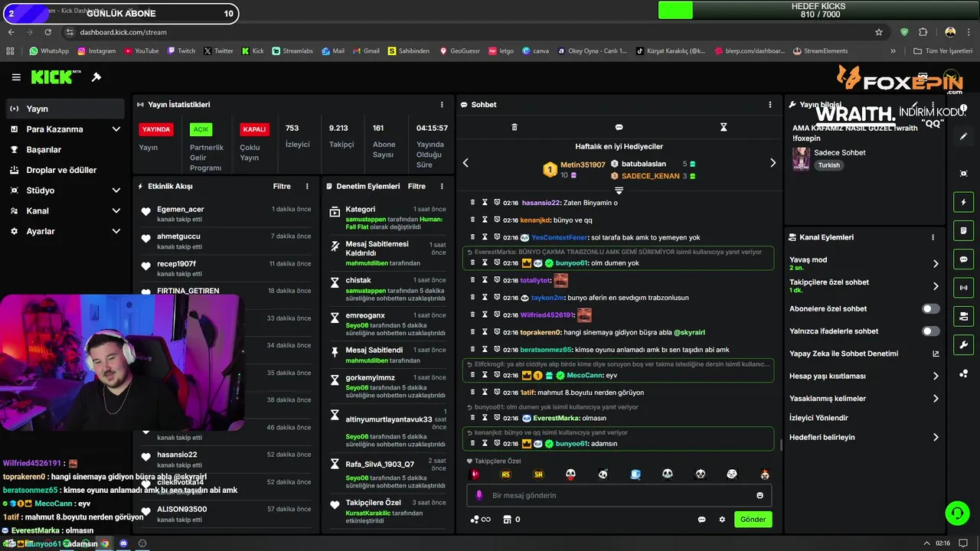Collapse the weekly gifters banner
The image size is (980, 551).
619,190
